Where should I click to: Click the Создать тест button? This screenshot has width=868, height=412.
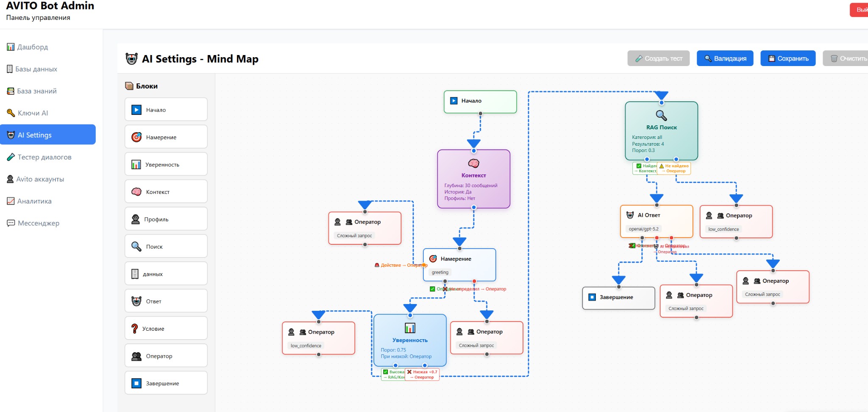[x=658, y=58]
